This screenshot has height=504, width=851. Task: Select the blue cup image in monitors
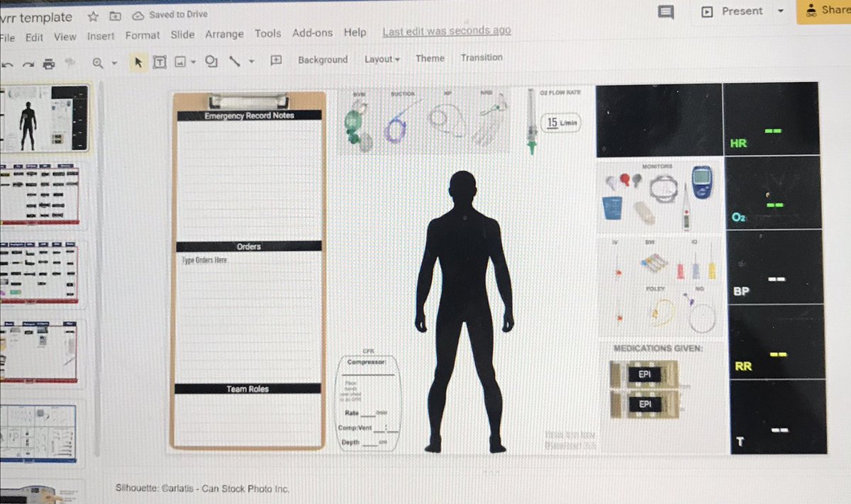[611, 208]
